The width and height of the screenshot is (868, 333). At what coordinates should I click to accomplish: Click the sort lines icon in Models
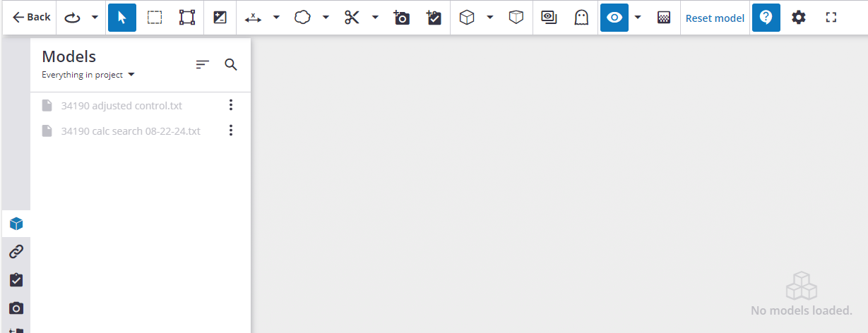(x=203, y=65)
